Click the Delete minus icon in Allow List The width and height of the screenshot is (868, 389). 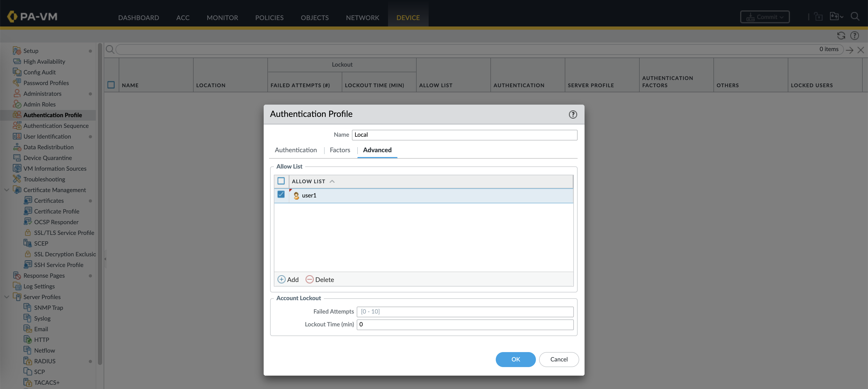pos(309,280)
